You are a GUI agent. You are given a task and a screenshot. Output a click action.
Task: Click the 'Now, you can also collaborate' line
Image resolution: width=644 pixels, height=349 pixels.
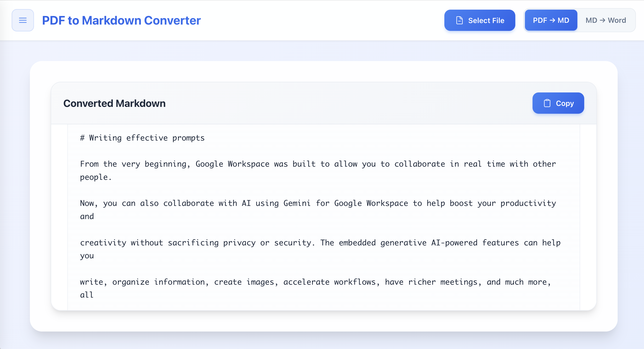click(318, 203)
